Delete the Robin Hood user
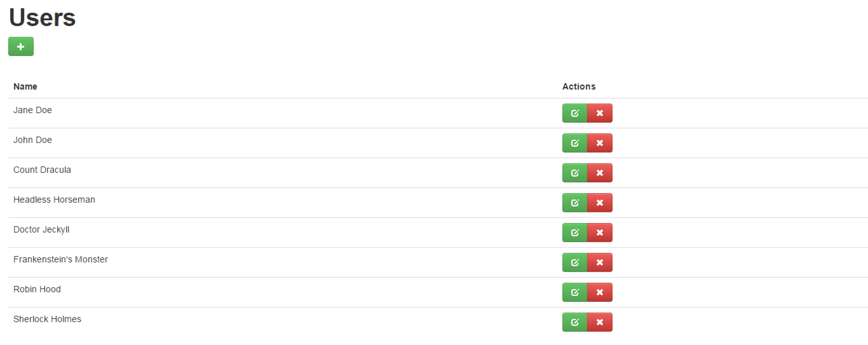The height and width of the screenshot is (345, 868). click(x=600, y=293)
